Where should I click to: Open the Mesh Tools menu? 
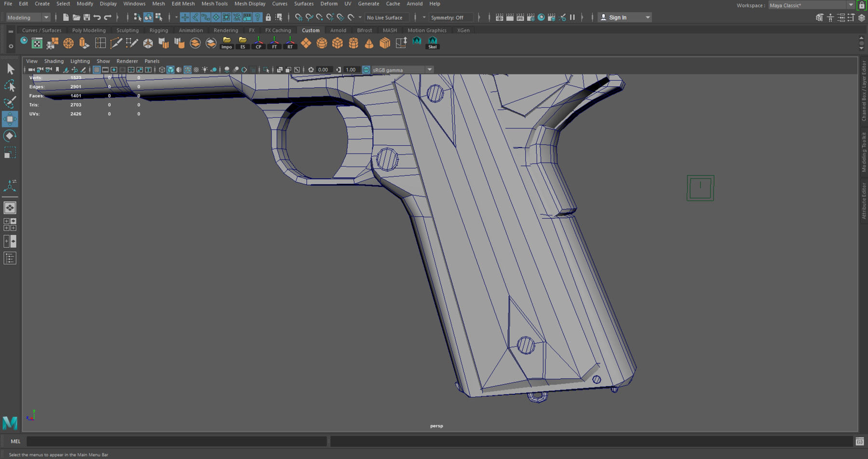coord(215,4)
